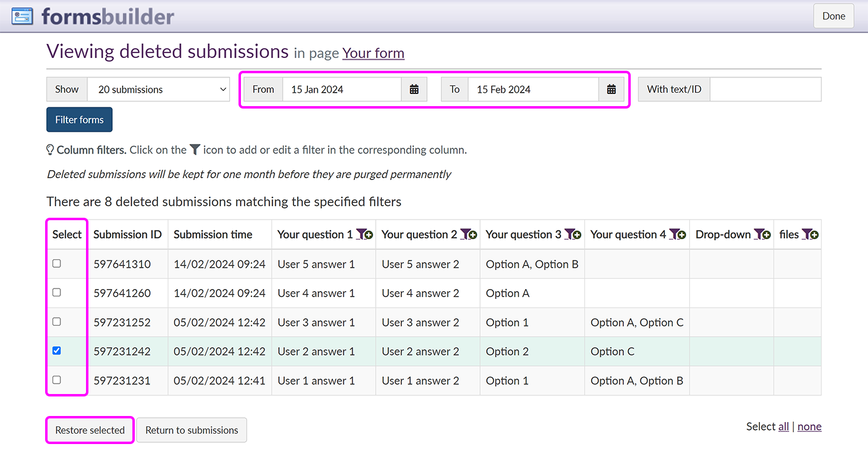The height and width of the screenshot is (466, 868).
Task: Click the Restore selected button
Action: point(90,430)
